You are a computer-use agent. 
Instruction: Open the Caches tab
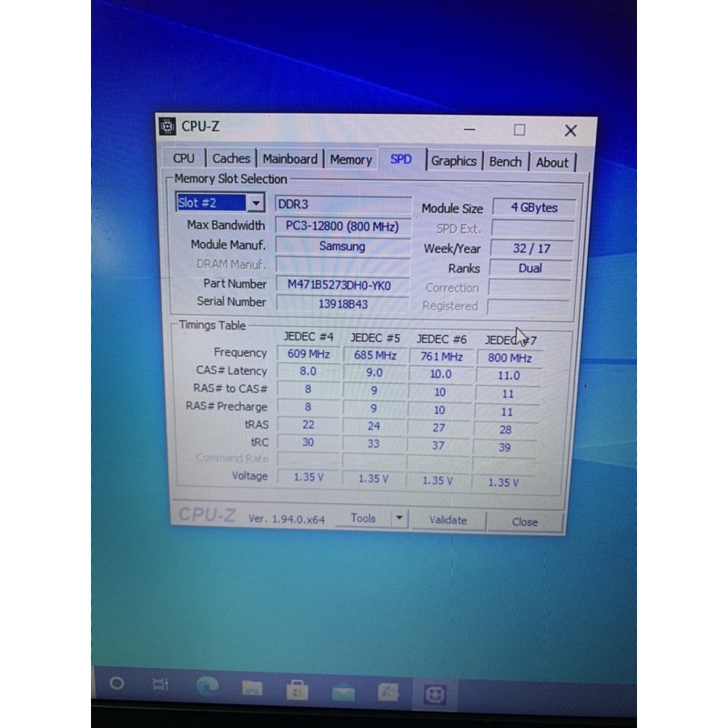point(231,158)
